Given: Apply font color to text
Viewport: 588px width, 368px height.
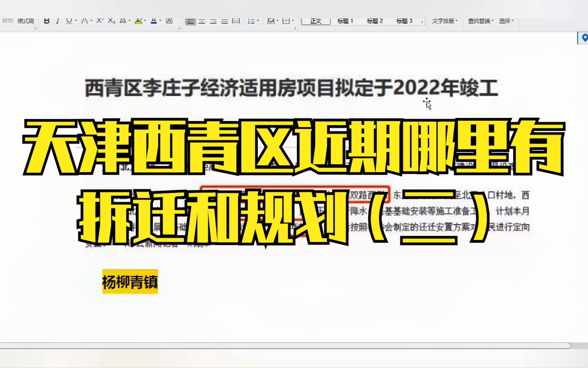Looking at the screenshot, I should [x=154, y=21].
